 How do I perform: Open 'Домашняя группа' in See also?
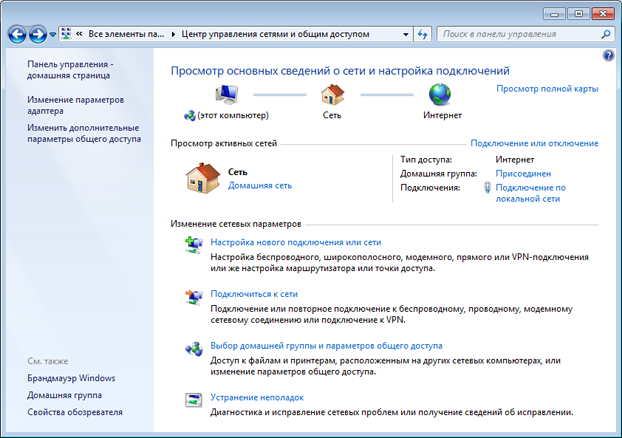pos(65,395)
